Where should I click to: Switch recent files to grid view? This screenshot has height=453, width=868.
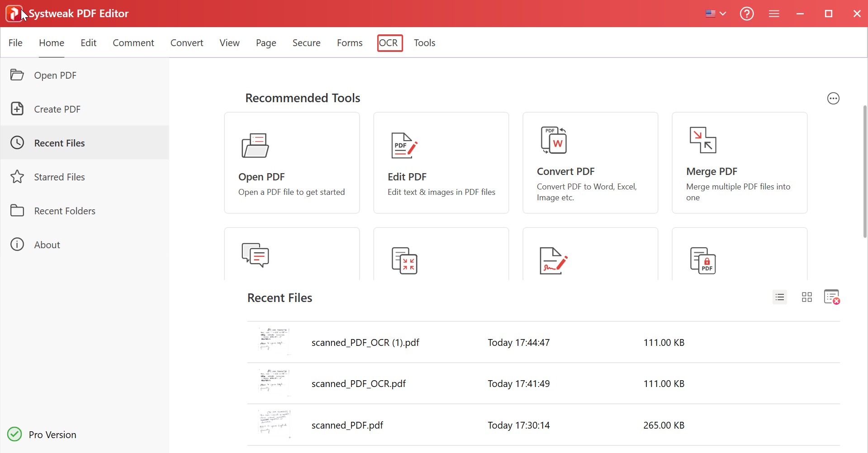tap(807, 297)
